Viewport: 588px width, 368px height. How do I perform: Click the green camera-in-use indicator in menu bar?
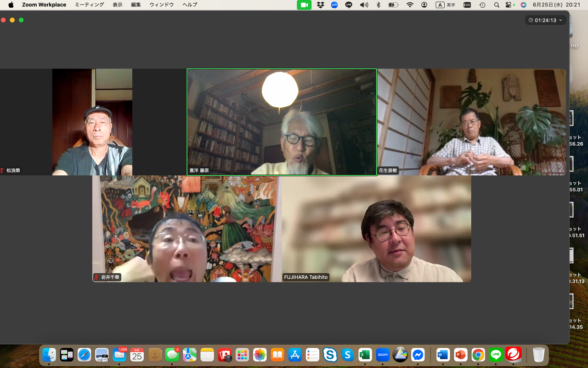[x=304, y=5]
